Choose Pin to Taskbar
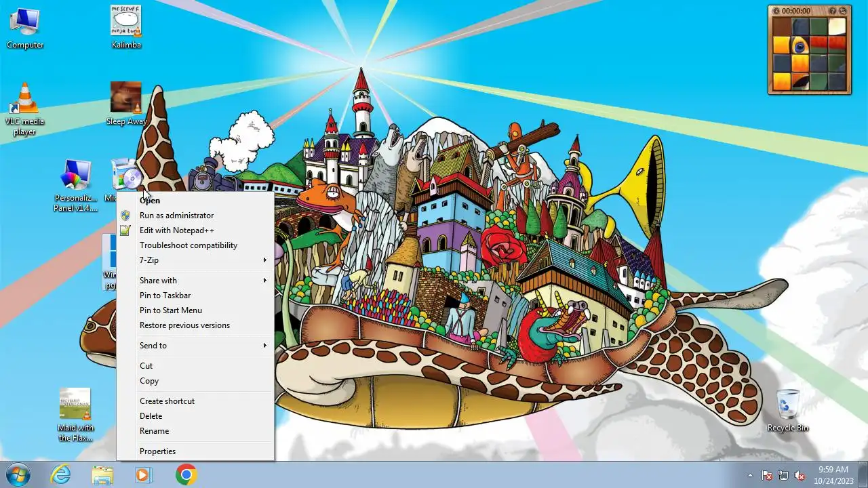Viewport: 868px width, 488px height. [x=195, y=296]
